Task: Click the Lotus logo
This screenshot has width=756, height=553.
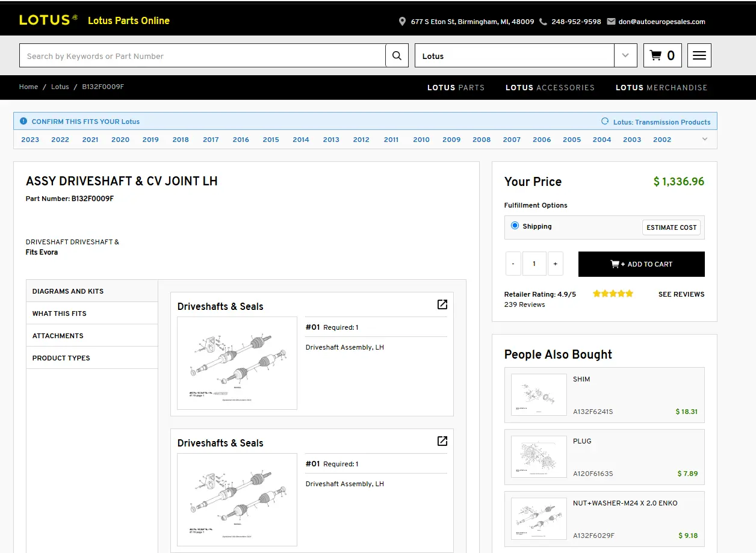Action: click(x=48, y=20)
